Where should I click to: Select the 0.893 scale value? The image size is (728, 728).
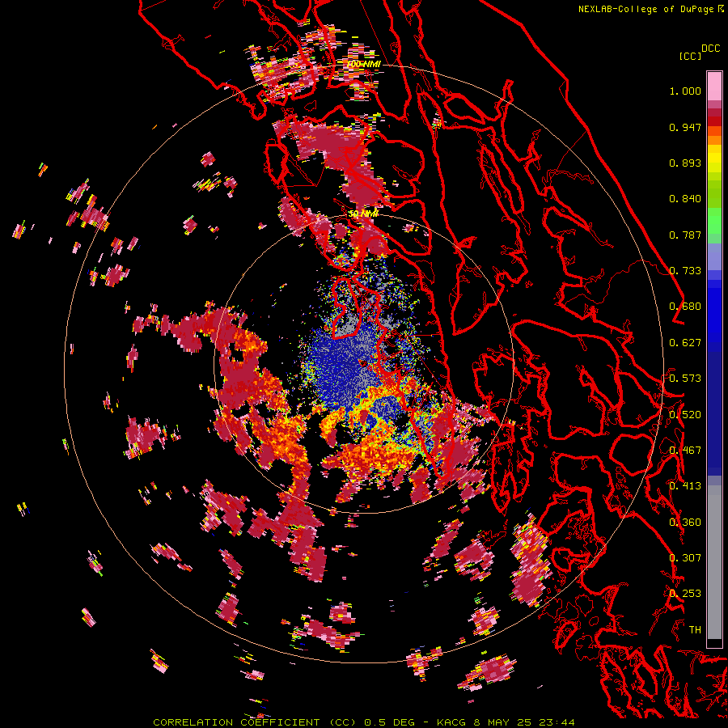[x=685, y=163]
